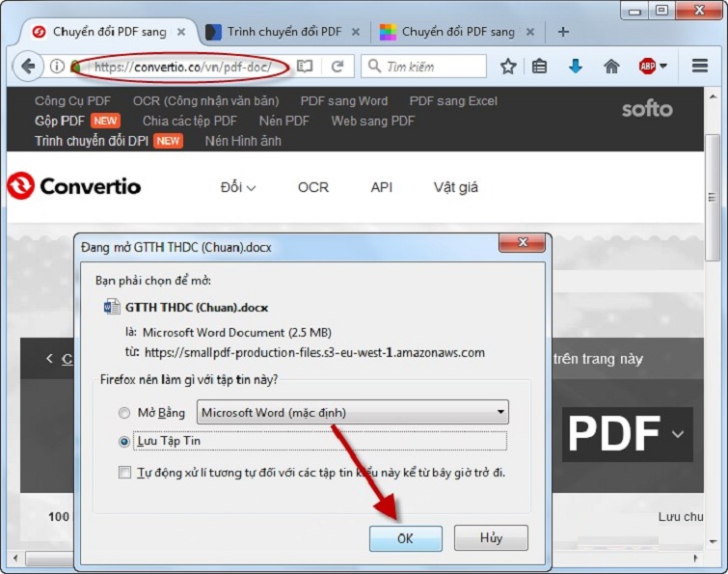Toggle reader view icon in address bar
Viewport: 728px width, 574px height.
(x=305, y=67)
